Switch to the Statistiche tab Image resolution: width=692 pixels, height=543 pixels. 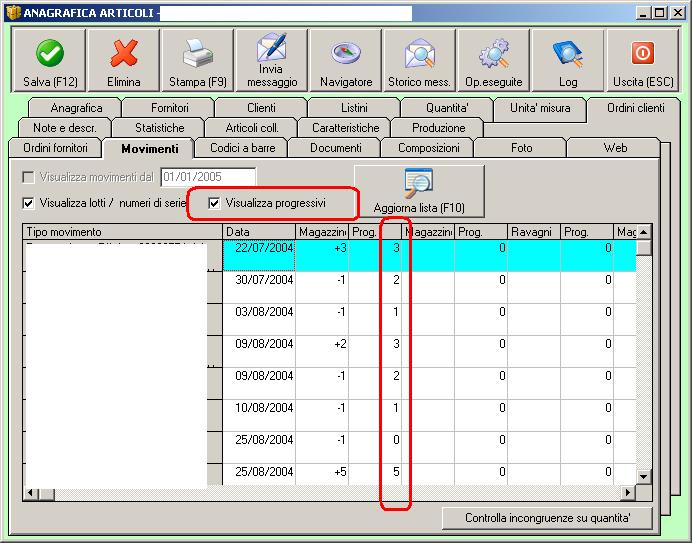tap(160, 128)
